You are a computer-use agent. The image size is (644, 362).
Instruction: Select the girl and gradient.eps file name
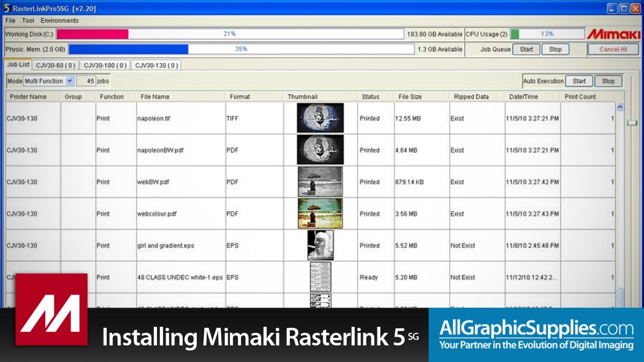pos(166,245)
